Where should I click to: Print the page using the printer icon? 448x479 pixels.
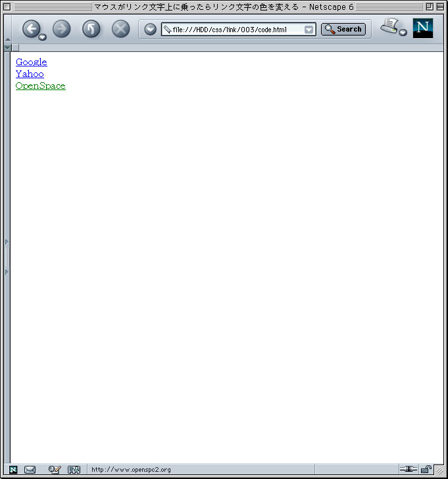(x=389, y=26)
